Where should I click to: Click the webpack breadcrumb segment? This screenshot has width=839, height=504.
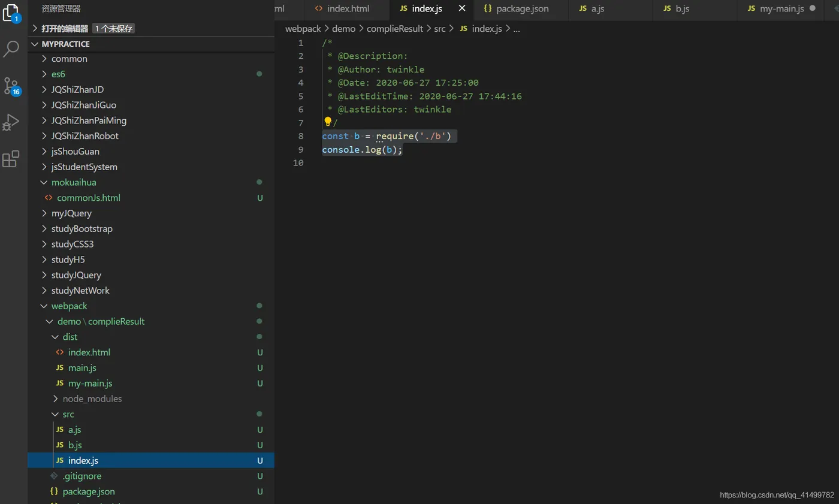pos(303,29)
